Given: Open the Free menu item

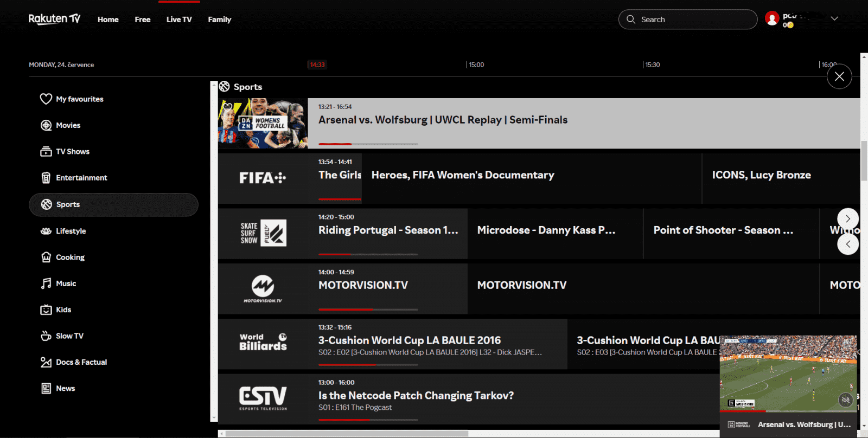Looking at the screenshot, I should tap(143, 20).
